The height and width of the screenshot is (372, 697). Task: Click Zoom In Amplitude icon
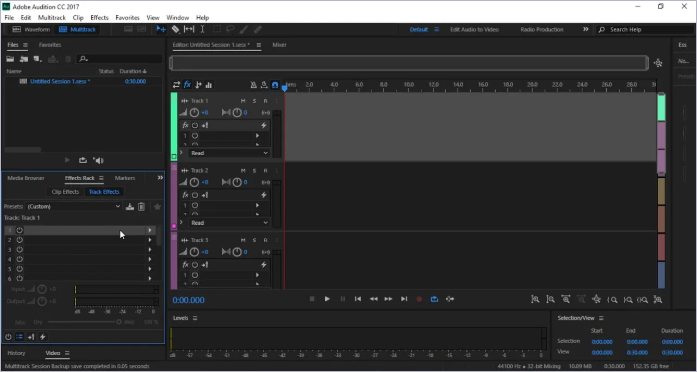click(x=535, y=300)
